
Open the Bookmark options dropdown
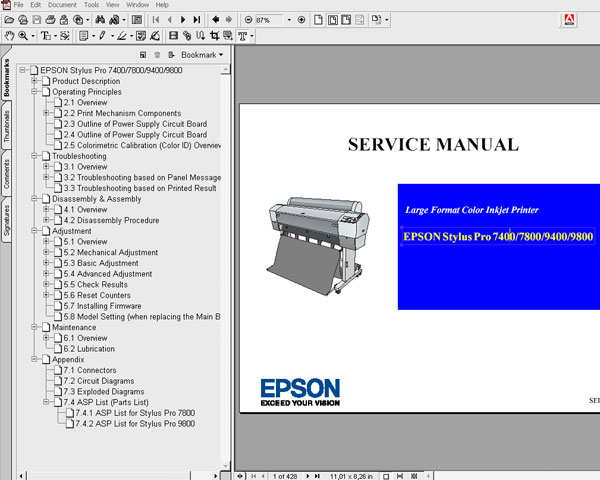pos(202,55)
